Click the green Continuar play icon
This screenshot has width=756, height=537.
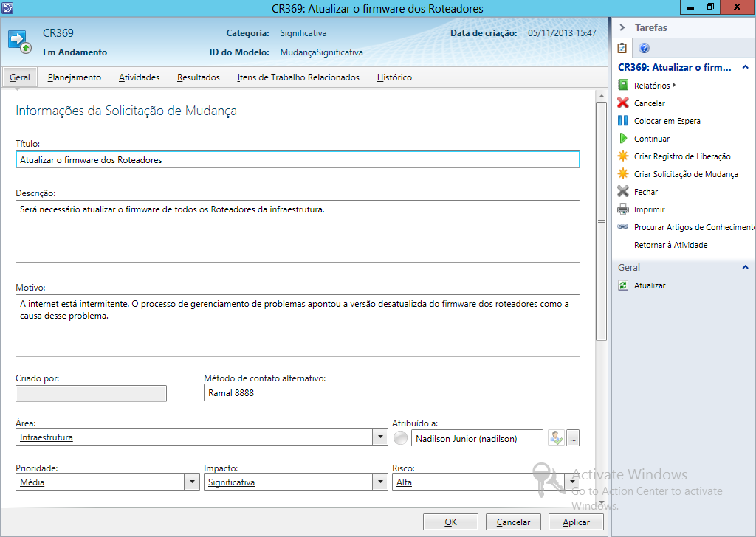pyautogui.click(x=623, y=139)
